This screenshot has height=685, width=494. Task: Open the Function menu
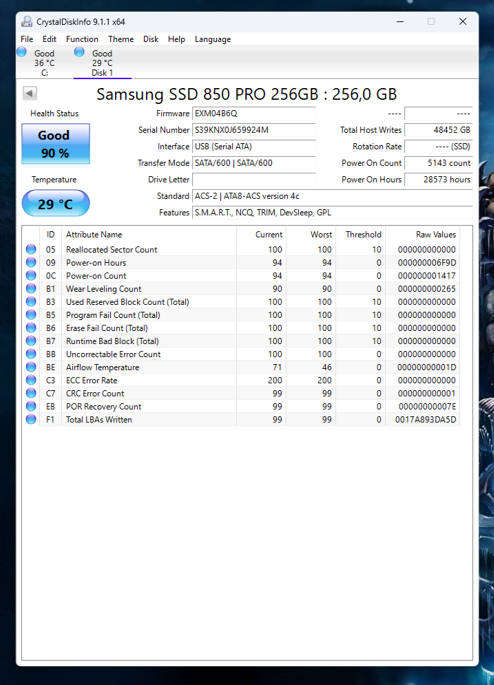click(x=82, y=39)
